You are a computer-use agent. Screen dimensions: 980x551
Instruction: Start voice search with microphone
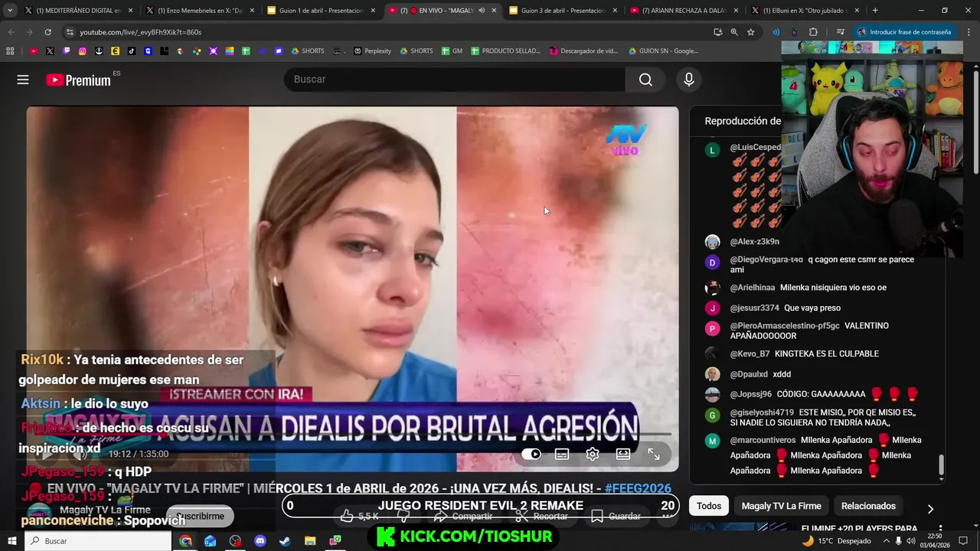click(x=689, y=80)
